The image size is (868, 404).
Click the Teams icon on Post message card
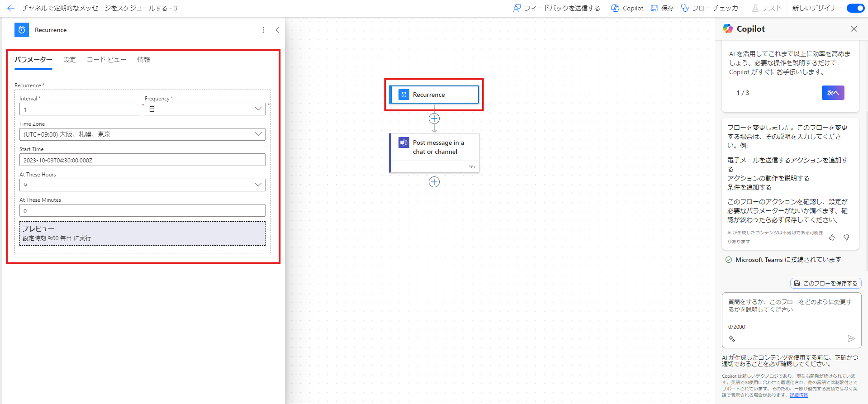(404, 143)
